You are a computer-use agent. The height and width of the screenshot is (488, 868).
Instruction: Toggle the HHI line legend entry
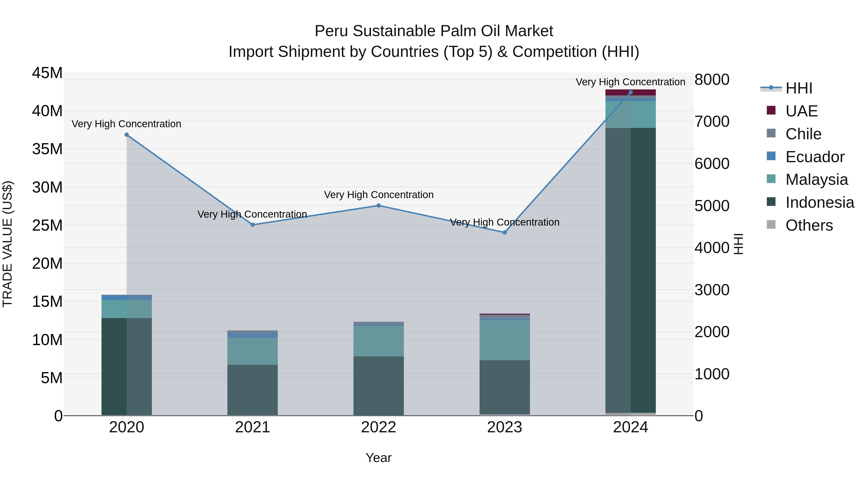(787, 88)
